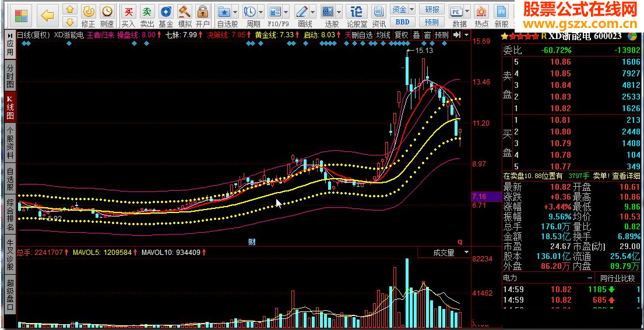Open the 综合排名 sidebar tab
Viewport: 644px width, 330px height.
coord(10,215)
